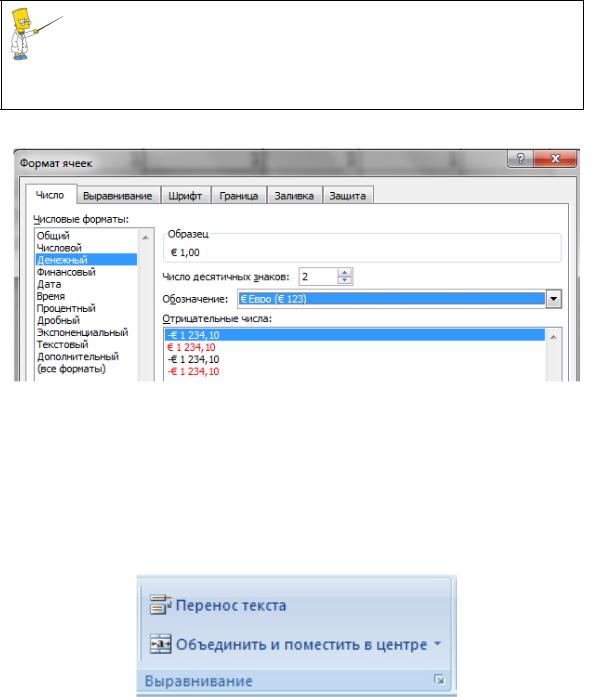
Task: Select blue-highlighted -€ 1 234,10 negative format
Action: point(355,335)
